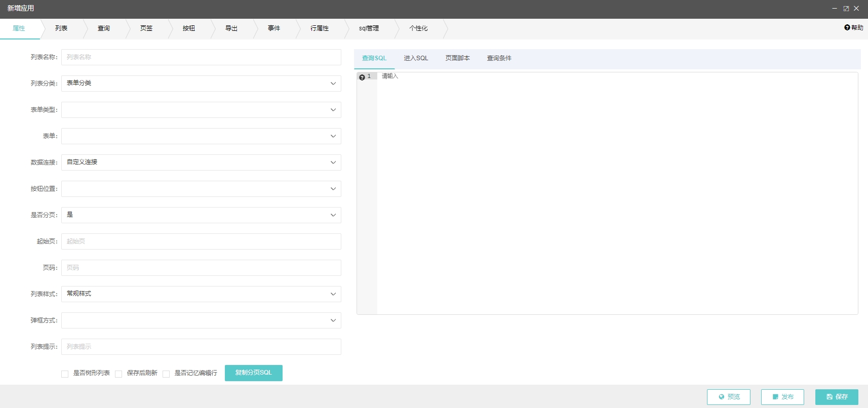The image size is (868, 408).
Task: Select the 页签 step tab
Action: 146,28
